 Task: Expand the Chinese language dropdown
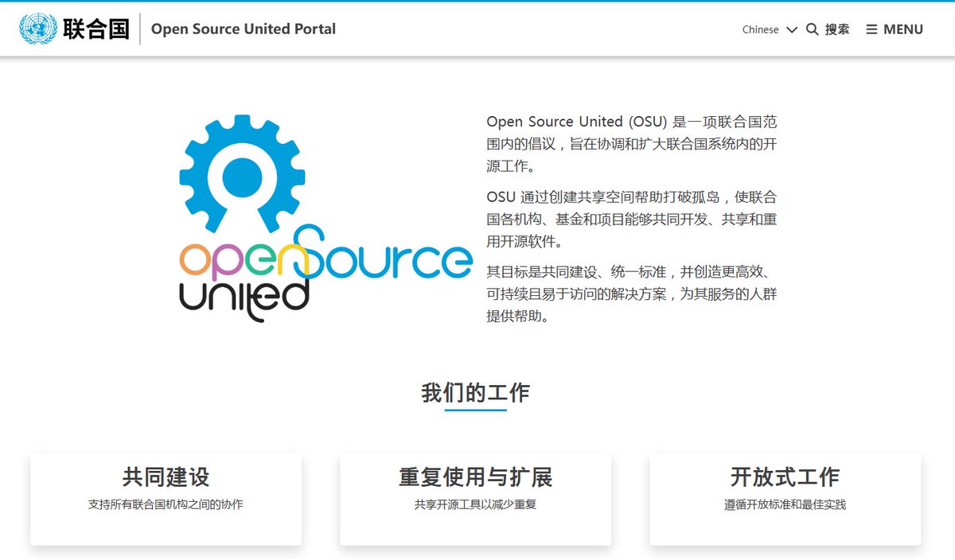click(769, 29)
